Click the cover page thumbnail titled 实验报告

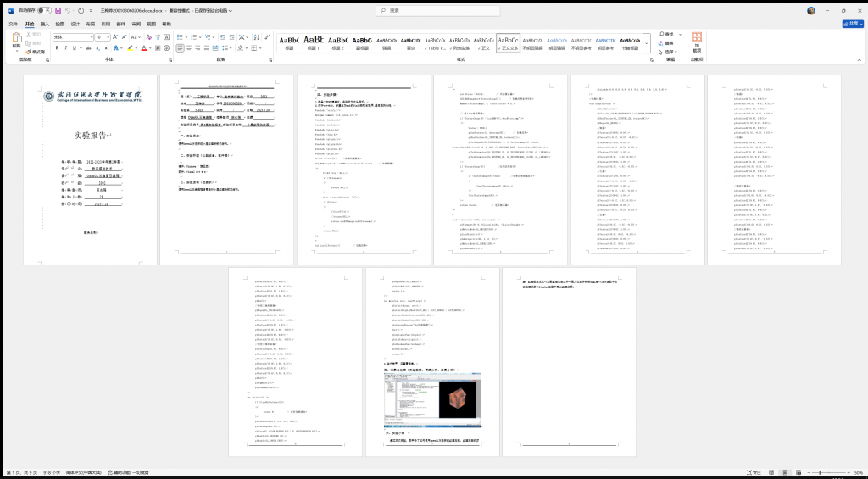click(90, 170)
